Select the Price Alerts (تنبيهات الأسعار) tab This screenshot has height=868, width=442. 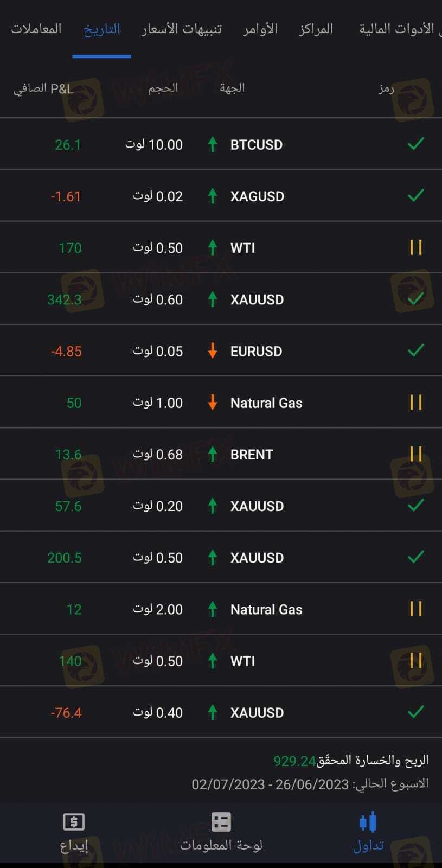tap(182, 29)
